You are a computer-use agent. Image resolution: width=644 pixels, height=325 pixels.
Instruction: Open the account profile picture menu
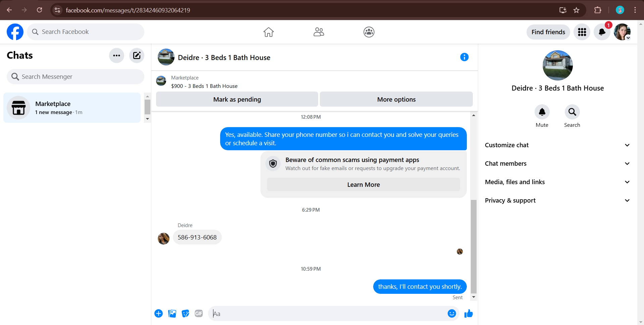pyautogui.click(x=622, y=32)
